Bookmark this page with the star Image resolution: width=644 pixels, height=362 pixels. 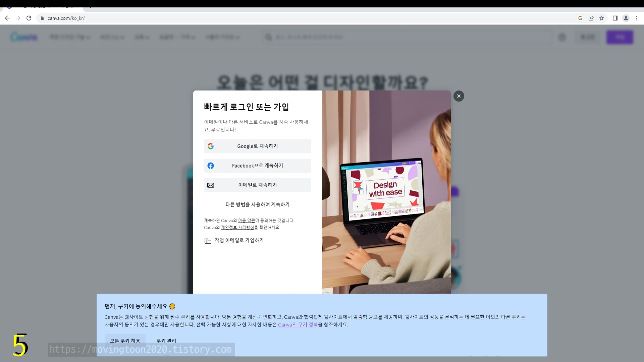coord(602,18)
